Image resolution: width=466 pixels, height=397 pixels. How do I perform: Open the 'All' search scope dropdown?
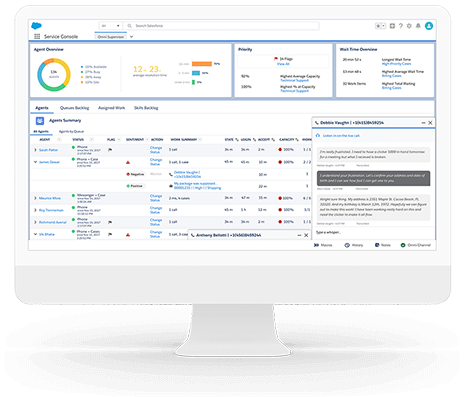[x=111, y=26]
